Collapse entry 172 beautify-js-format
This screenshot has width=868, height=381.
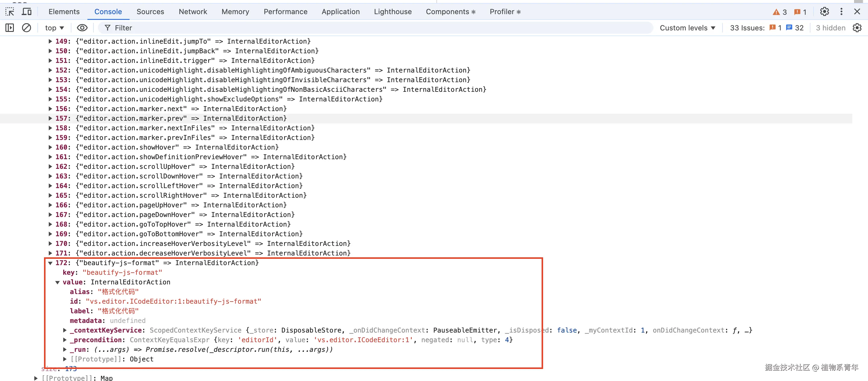point(50,263)
